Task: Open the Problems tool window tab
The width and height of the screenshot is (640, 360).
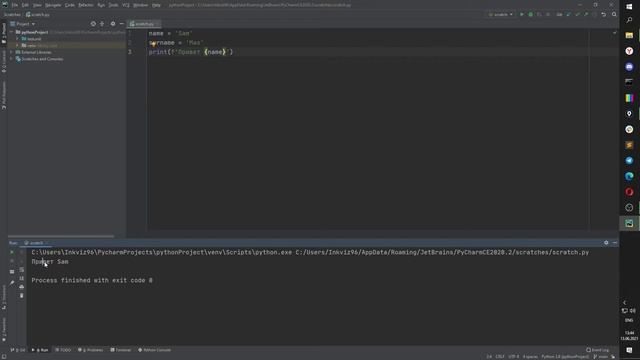Action: tap(91, 350)
